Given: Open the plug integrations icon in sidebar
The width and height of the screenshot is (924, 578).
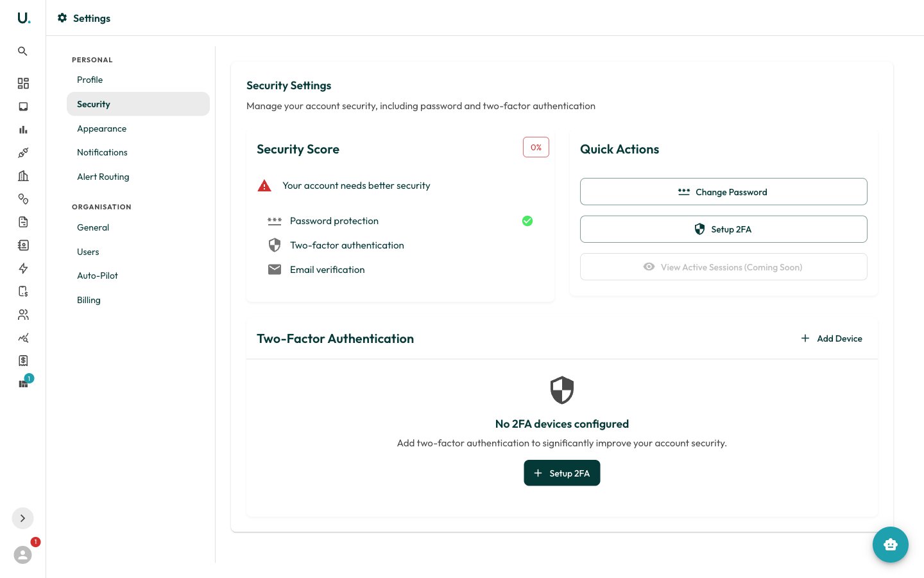Looking at the screenshot, I should pos(23,153).
